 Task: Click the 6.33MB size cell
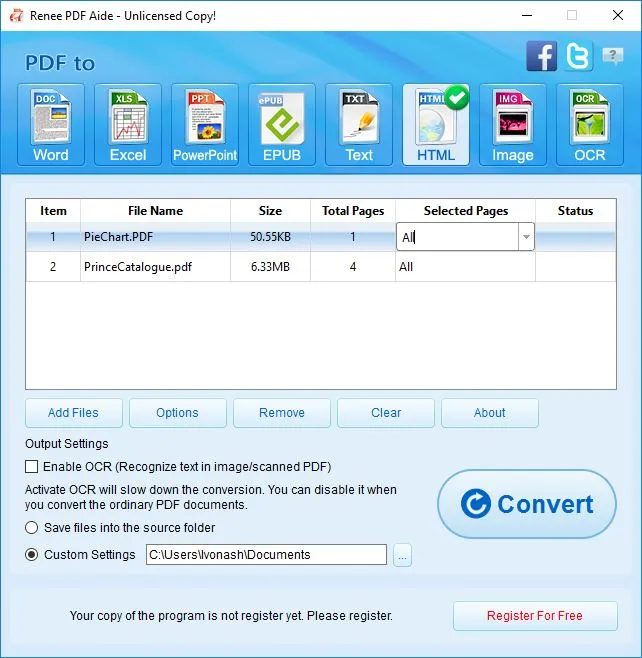[x=270, y=267]
